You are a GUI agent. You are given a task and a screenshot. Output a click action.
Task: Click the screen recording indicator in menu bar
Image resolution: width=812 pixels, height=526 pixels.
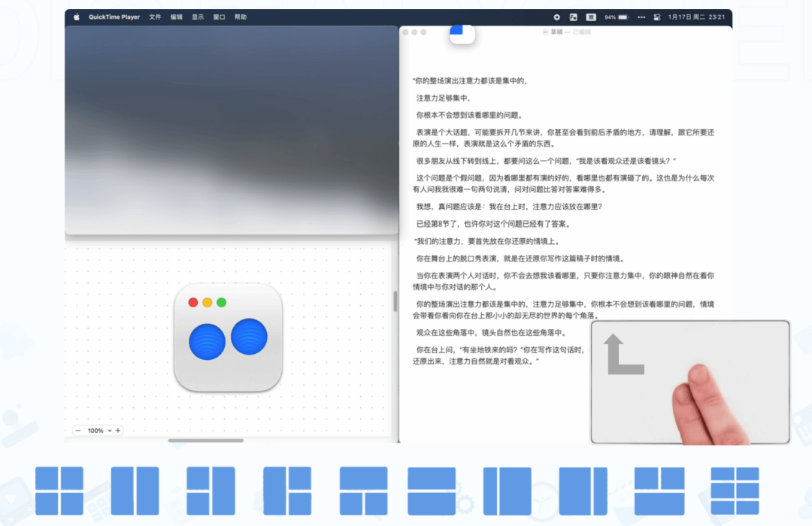(556, 17)
